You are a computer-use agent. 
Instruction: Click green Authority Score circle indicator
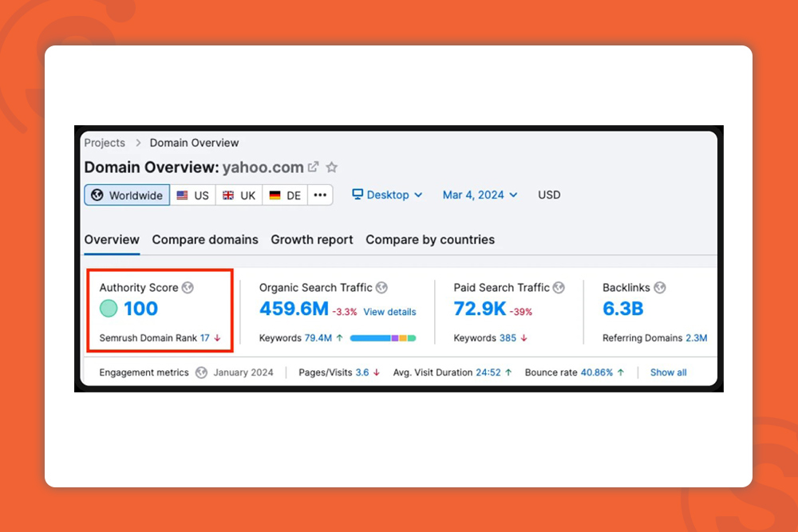(x=109, y=308)
